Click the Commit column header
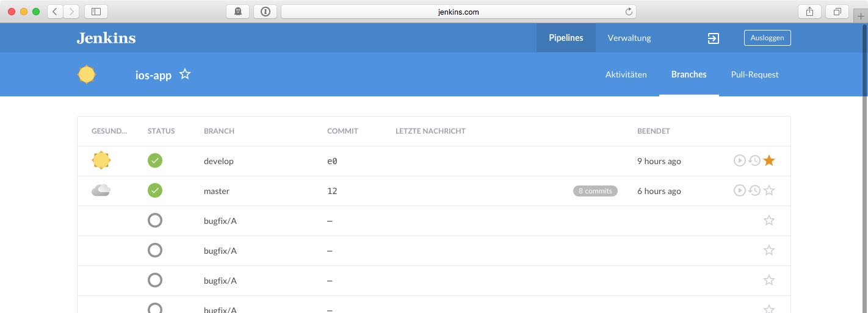 pyautogui.click(x=342, y=131)
